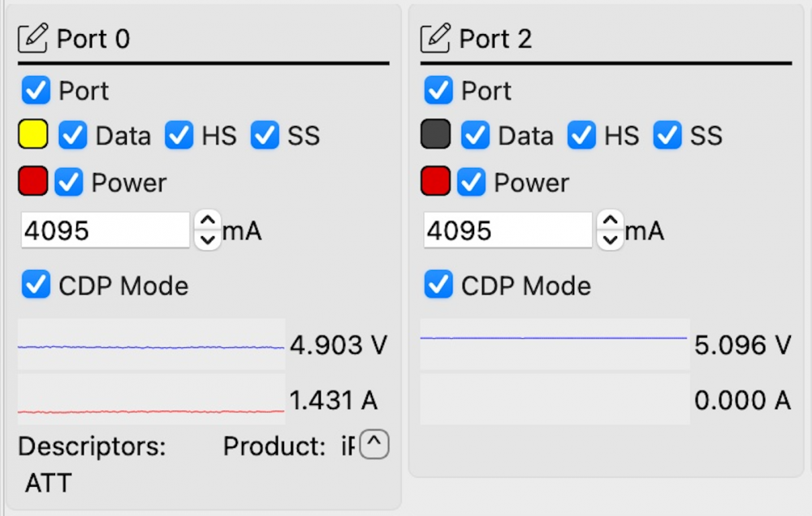This screenshot has height=516, width=812.
Task: Click the red power color swatch for Port 2
Action: click(436, 183)
